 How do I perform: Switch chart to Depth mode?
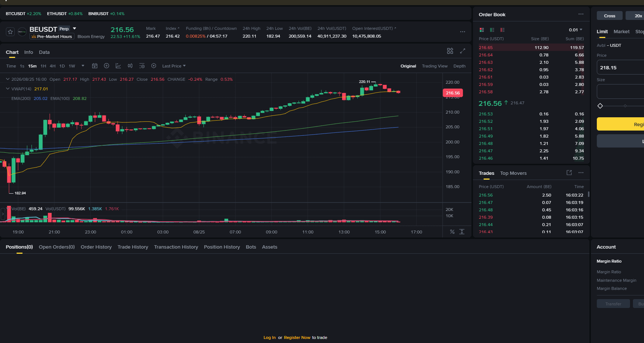(459, 66)
